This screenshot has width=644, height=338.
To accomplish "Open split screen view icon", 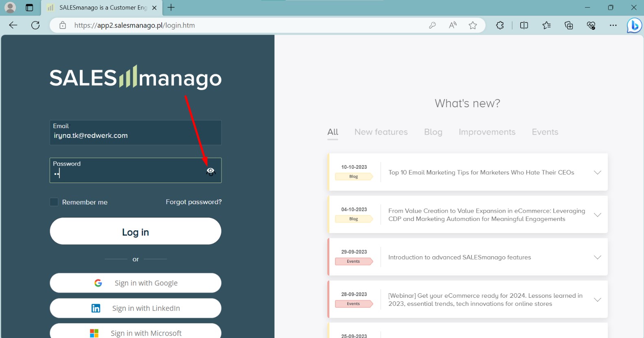I will 524,25.
